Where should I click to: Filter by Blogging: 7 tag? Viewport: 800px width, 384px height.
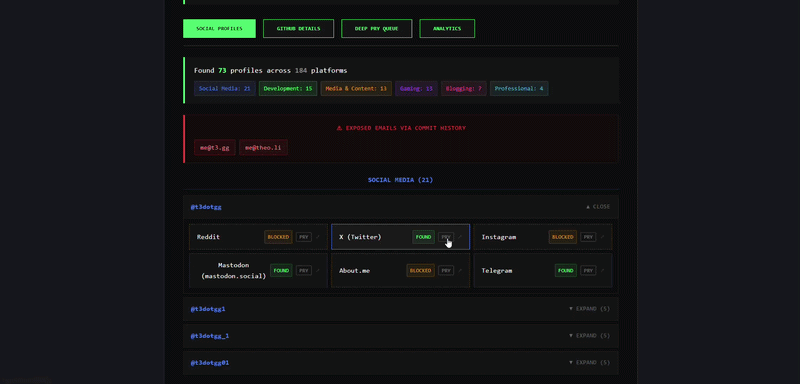(x=463, y=89)
